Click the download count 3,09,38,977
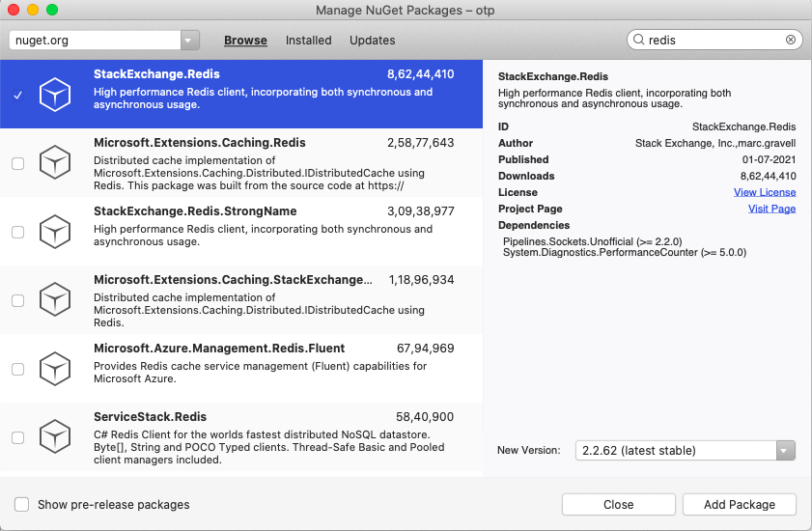This screenshot has width=812, height=531. tap(421, 211)
